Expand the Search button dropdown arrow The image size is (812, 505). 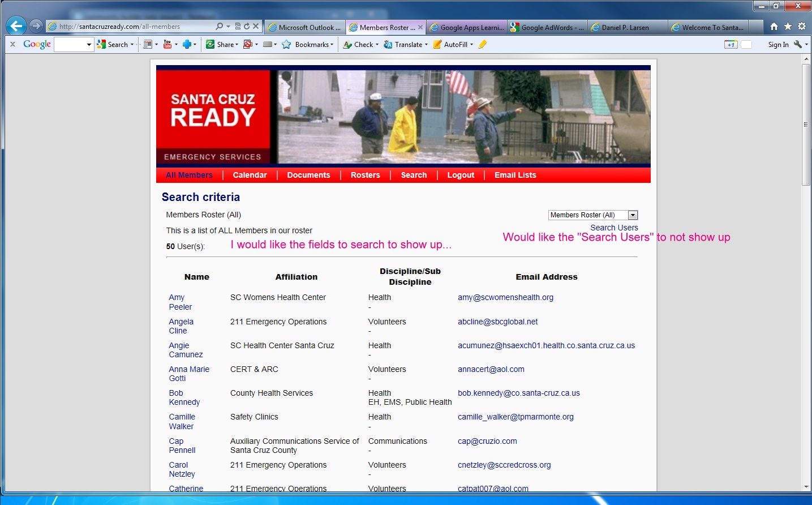(x=132, y=44)
